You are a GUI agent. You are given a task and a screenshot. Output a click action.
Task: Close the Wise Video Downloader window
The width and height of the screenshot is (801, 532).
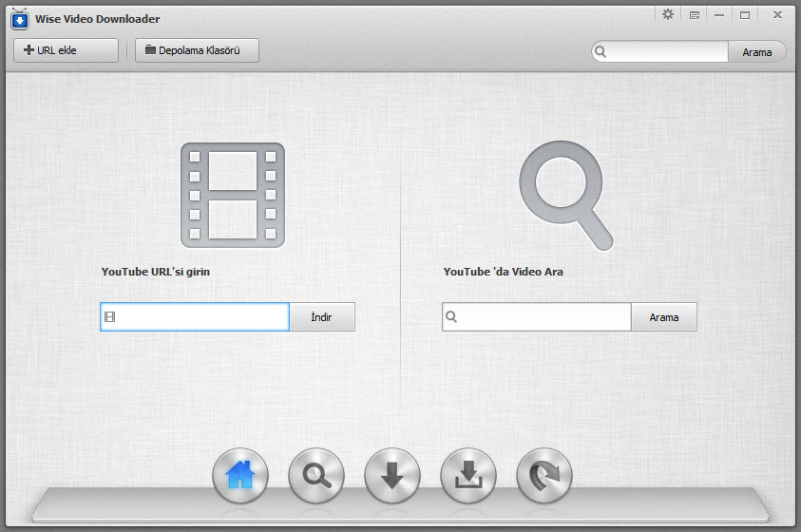(777, 15)
